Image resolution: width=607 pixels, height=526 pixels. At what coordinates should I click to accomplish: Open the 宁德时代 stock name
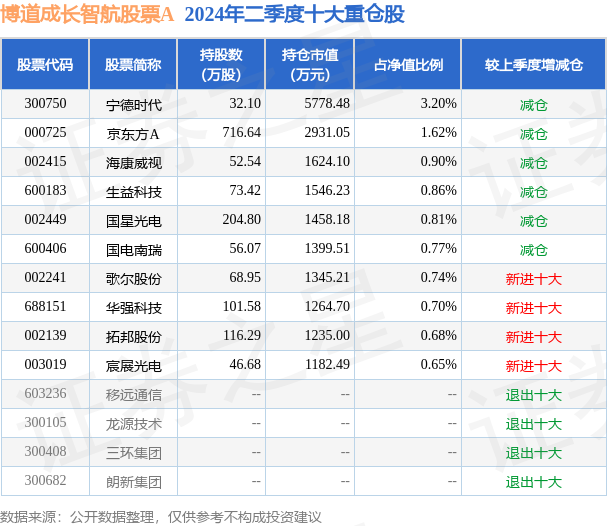point(133,104)
